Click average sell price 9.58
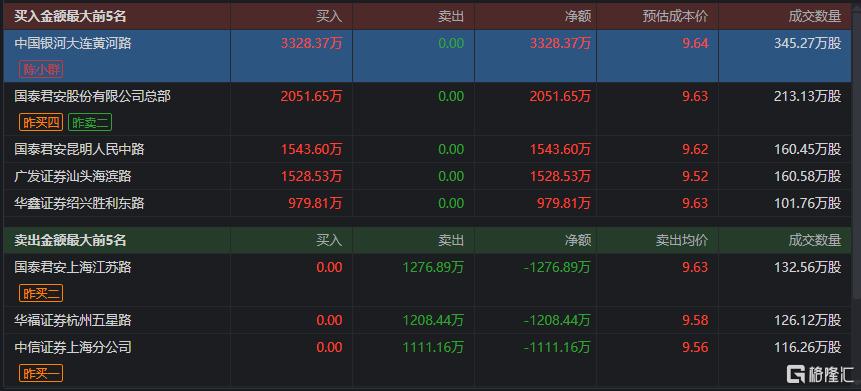 coord(695,320)
